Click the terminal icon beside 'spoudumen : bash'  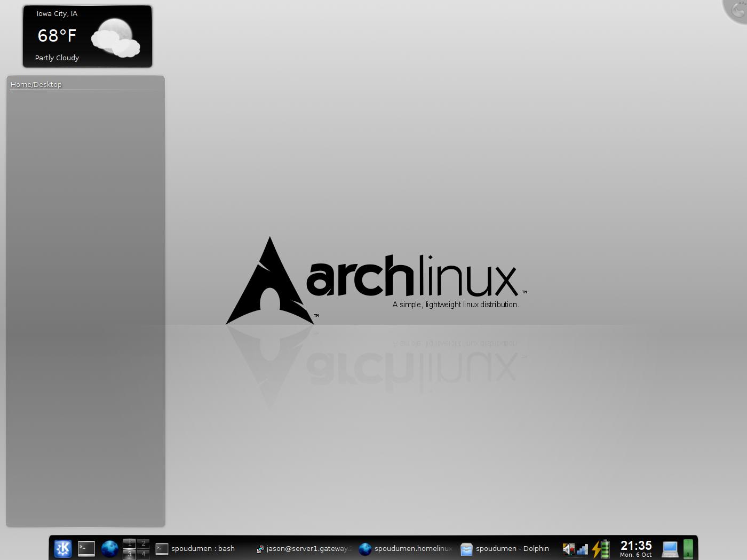(162, 549)
